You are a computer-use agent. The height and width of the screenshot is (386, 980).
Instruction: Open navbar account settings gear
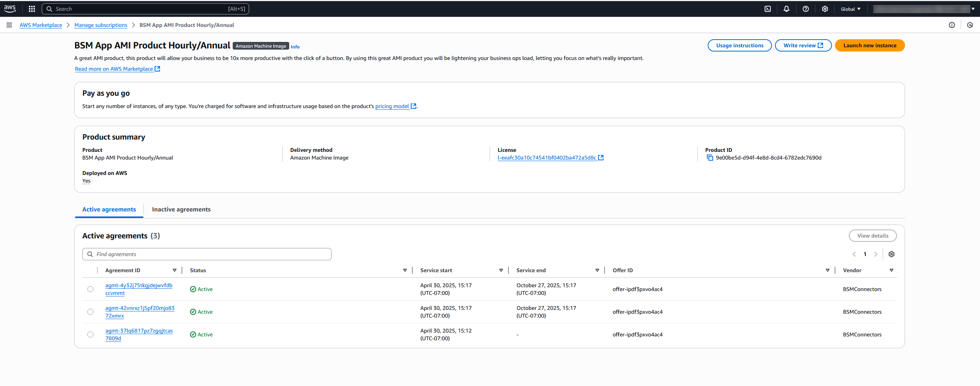coord(825,8)
